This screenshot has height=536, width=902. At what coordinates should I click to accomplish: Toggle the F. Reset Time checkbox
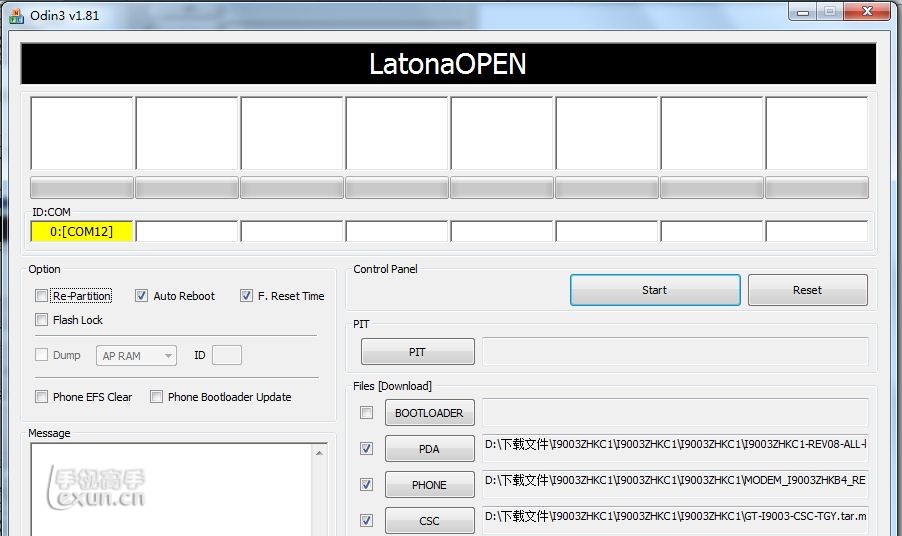tap(246, 296)
